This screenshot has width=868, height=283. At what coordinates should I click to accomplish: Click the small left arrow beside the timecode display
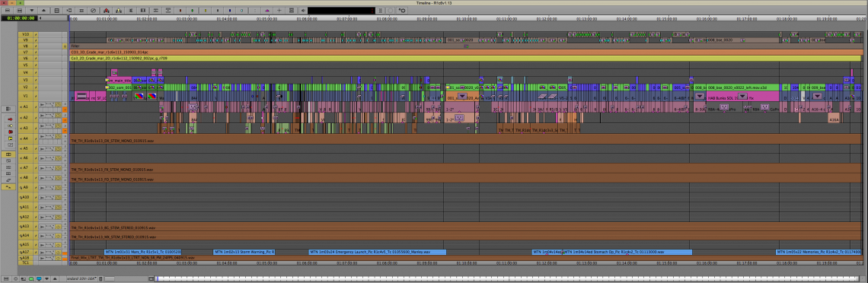point(40,18)
